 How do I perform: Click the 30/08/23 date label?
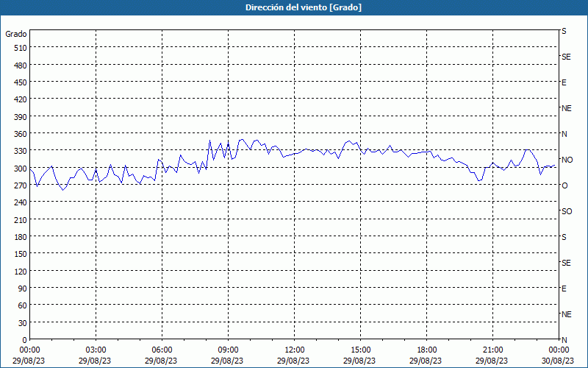click(x=558, y=361)
